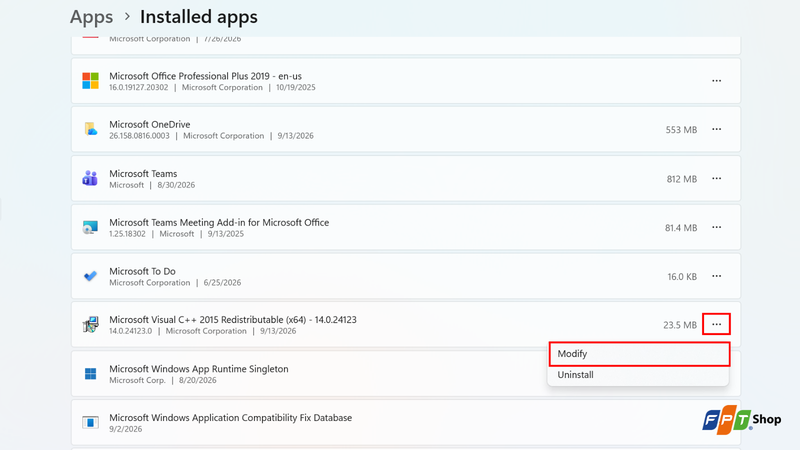The image size is (800, 450).
Task: Click the Visual C++ Redistributable installer icon
Action: (90, 324)
